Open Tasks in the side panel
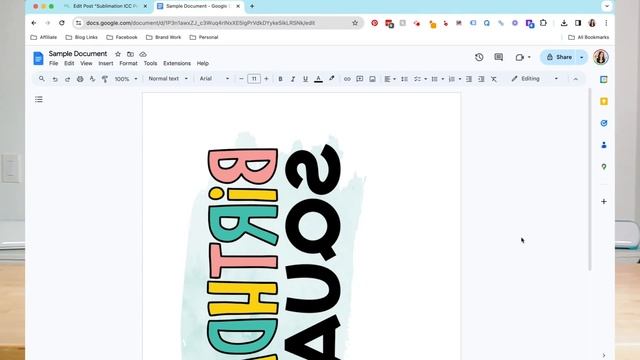 tap(604, 123)
